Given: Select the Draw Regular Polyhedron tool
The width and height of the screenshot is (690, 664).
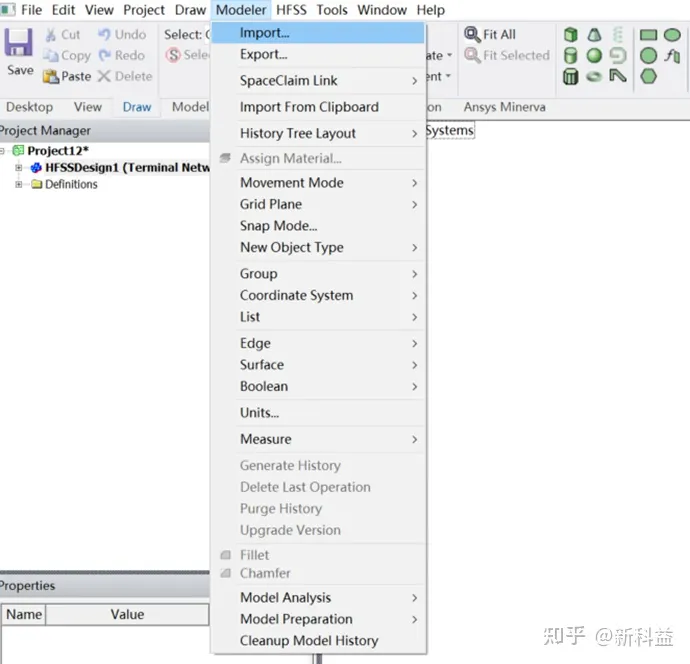Looking at the screenshot, I should point(571,77).
